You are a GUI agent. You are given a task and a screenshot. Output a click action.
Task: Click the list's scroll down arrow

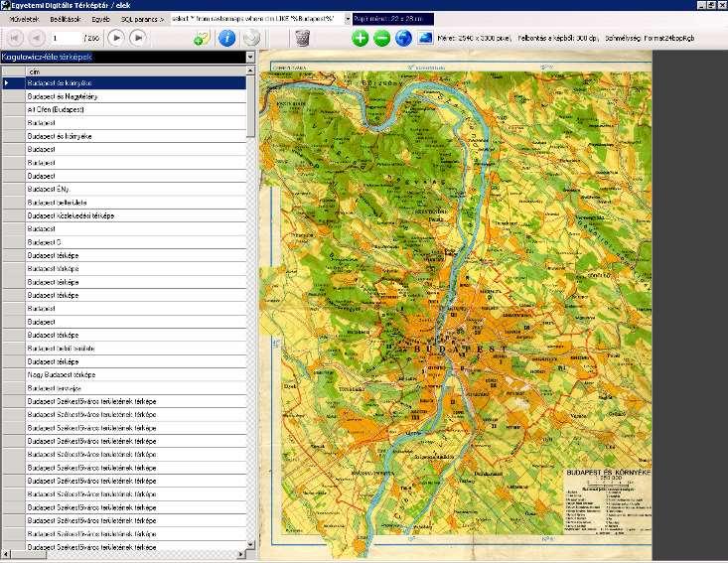pos(250,544)
